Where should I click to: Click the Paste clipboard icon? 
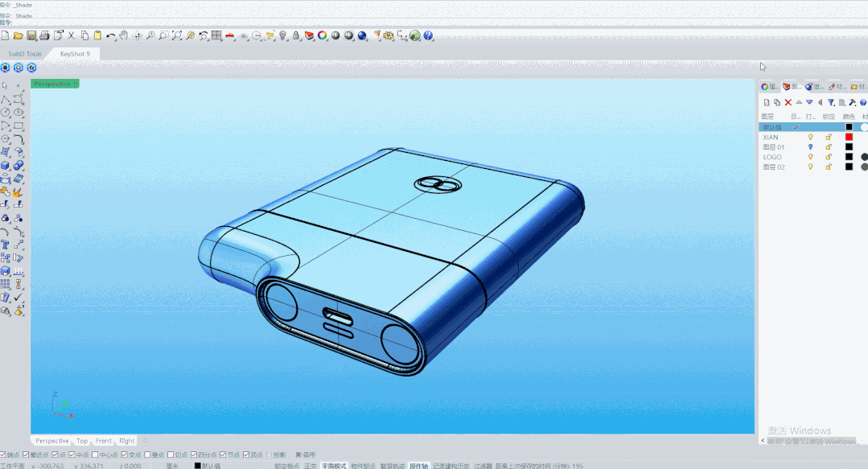click(98, 35)
